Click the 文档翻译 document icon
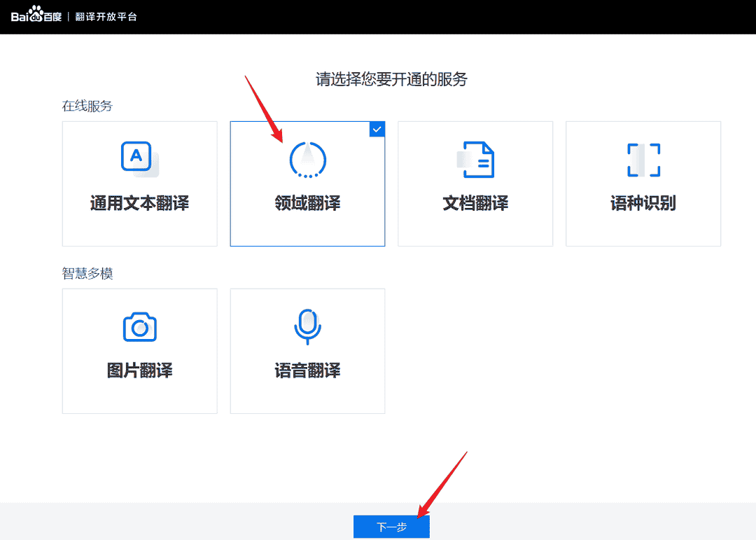756x540 pixels. tap(475, 159)
